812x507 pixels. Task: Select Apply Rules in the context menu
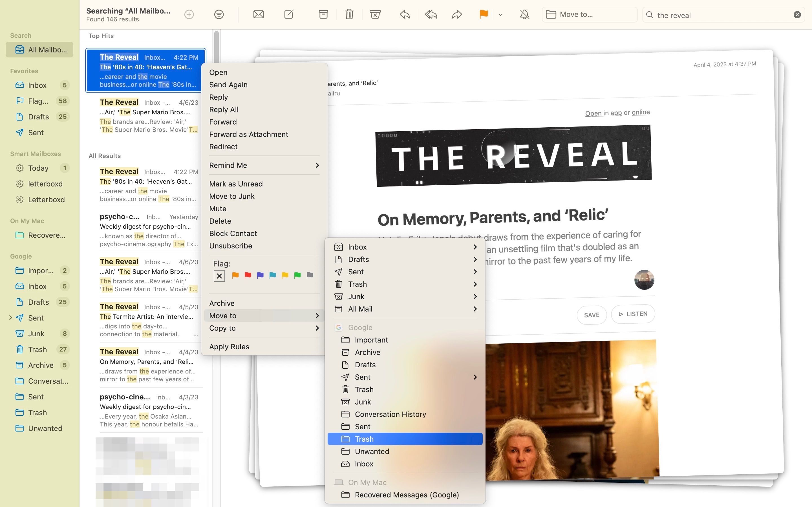tap(229, 346)
